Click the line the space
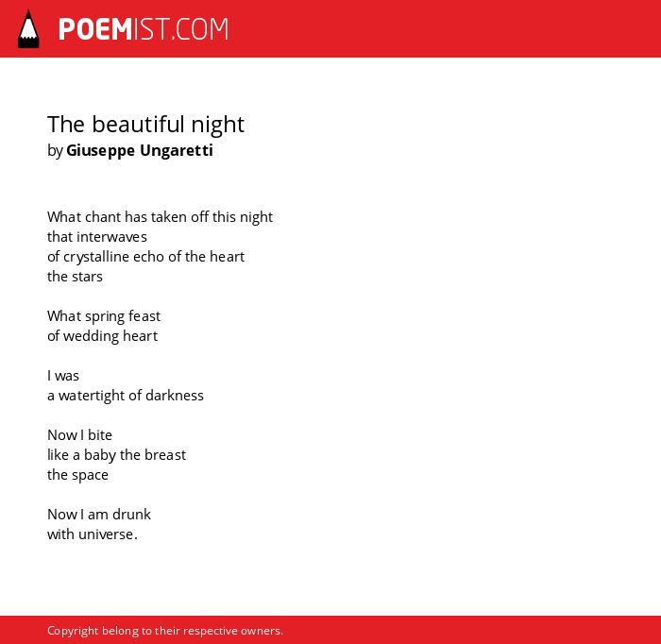 click(x=77, y=475)
